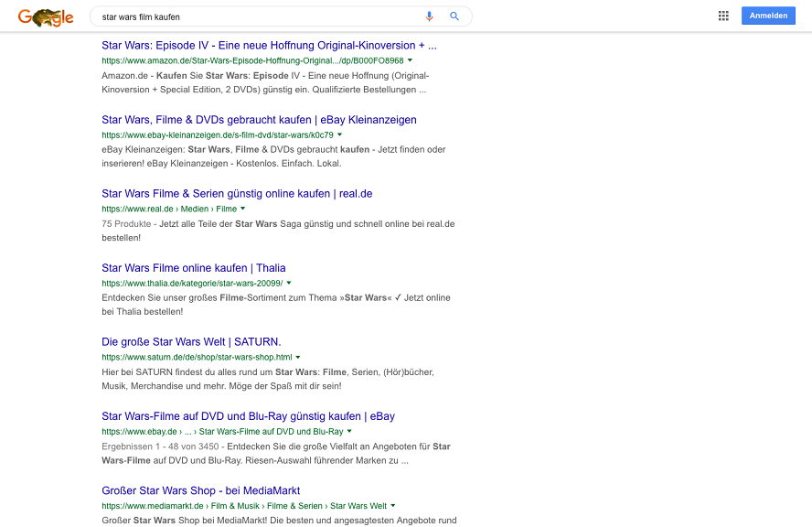The image size is (812, 527).
Task: Expand the dropdown arrow next to the mediamarkt.de URL
Action: point(392,506)
